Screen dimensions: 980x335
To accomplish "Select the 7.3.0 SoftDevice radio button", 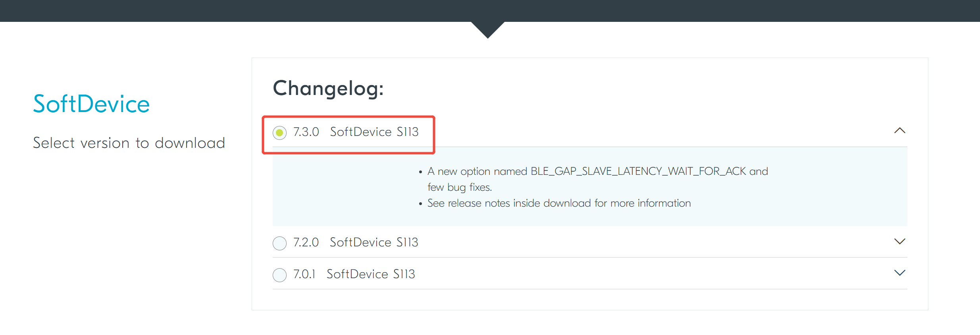I will point(279,132).
